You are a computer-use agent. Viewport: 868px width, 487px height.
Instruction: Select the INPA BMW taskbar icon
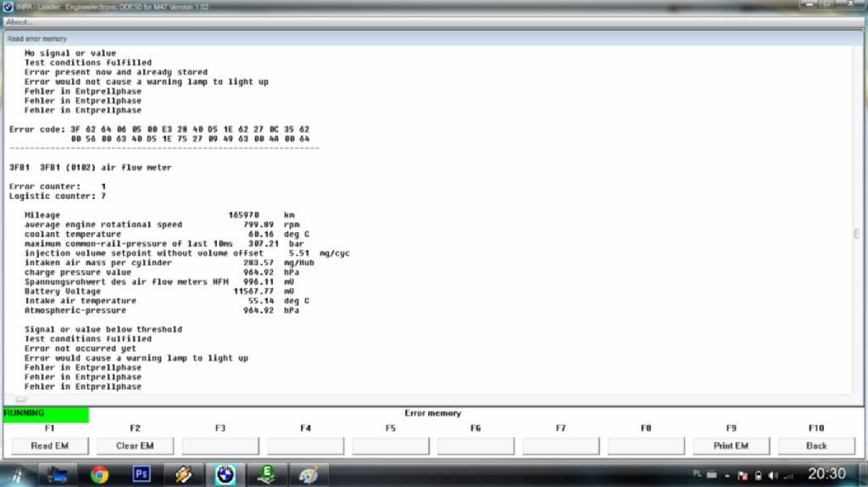coord(225,475)
